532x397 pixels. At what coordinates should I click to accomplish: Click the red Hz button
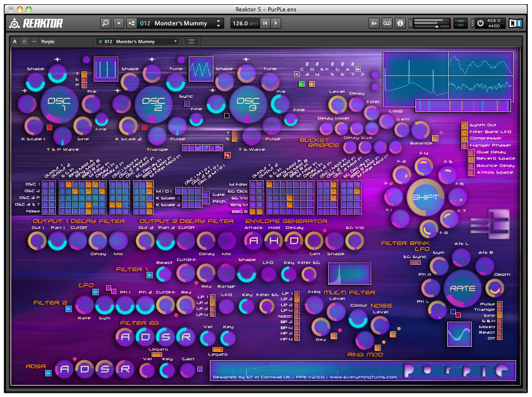pos(227,155)
